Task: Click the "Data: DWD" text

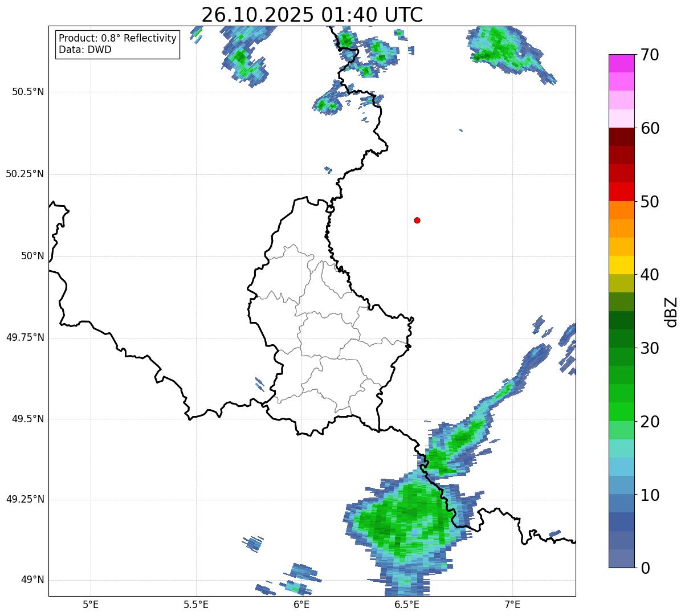Action: 85,50
